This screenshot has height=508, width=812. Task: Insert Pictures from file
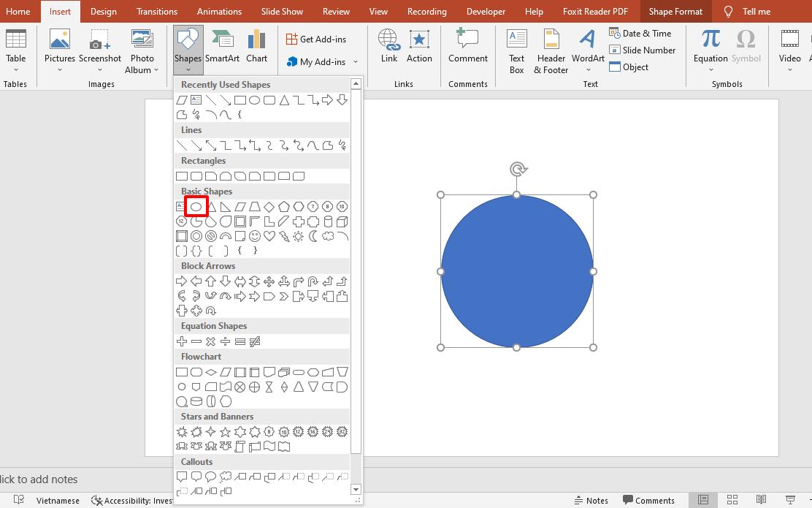(59, 48)
